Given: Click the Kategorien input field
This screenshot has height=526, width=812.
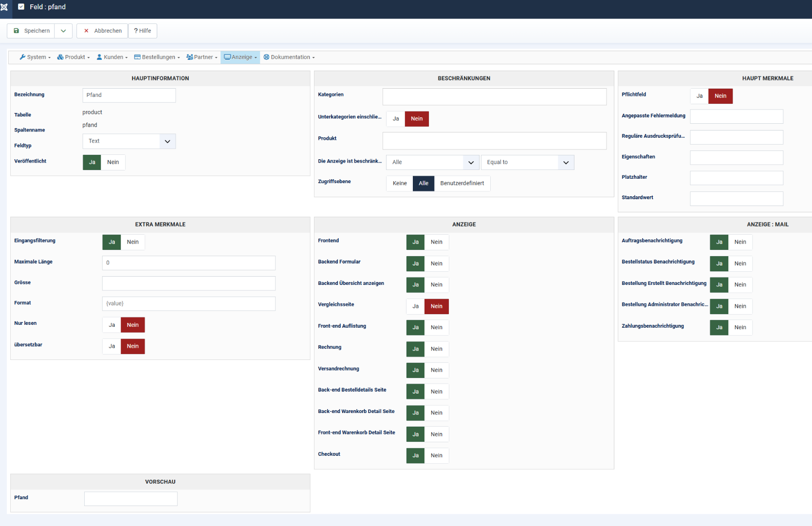Looking at the screenshot, I should point(495,96).
